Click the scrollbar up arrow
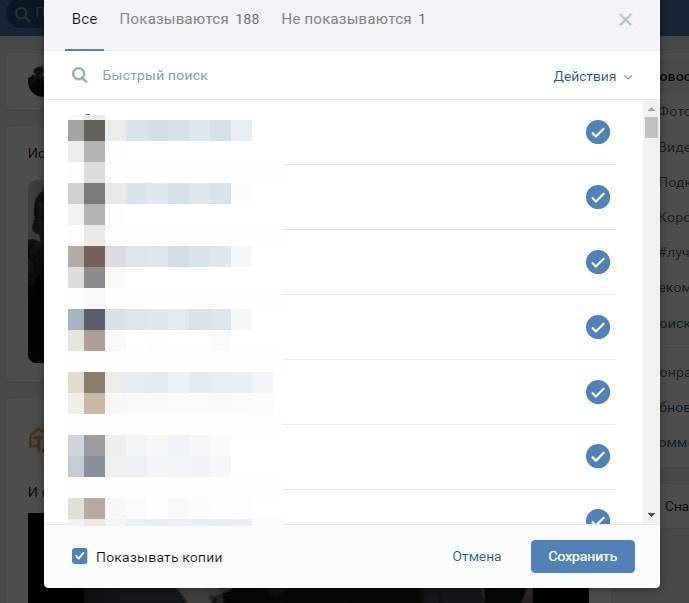This screenshot has width=689, height=603. 651,109
